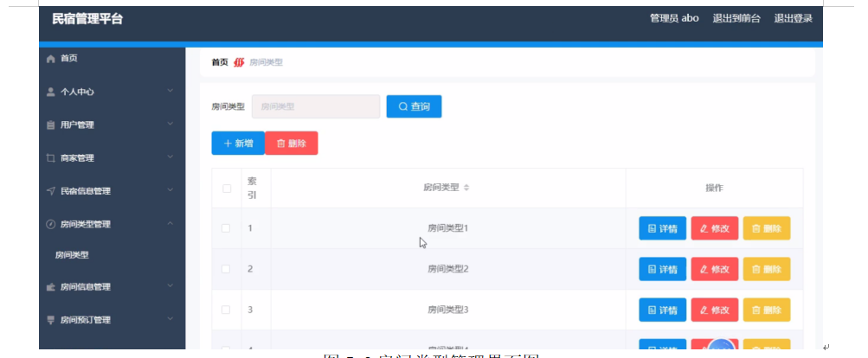Click the red breadcrumb separator icon

tap(239, 62)
